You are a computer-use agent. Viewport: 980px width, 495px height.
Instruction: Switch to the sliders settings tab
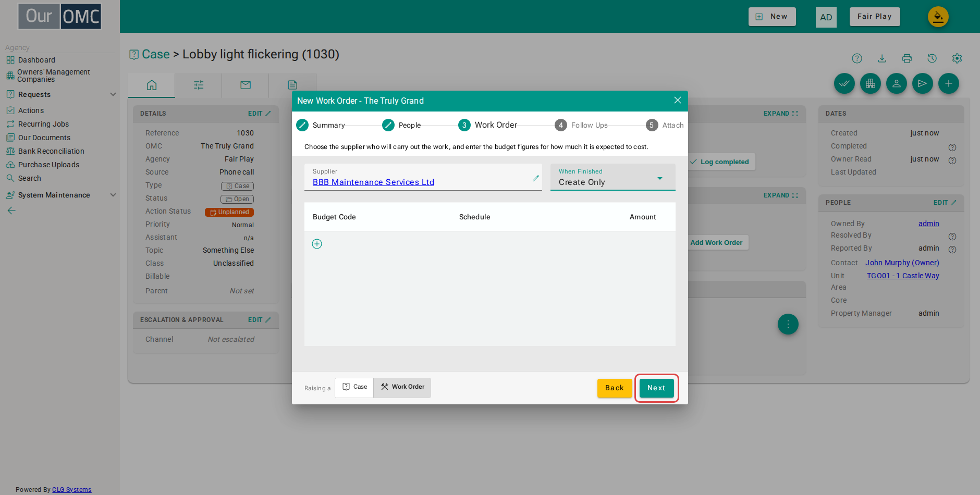(199, 85)
